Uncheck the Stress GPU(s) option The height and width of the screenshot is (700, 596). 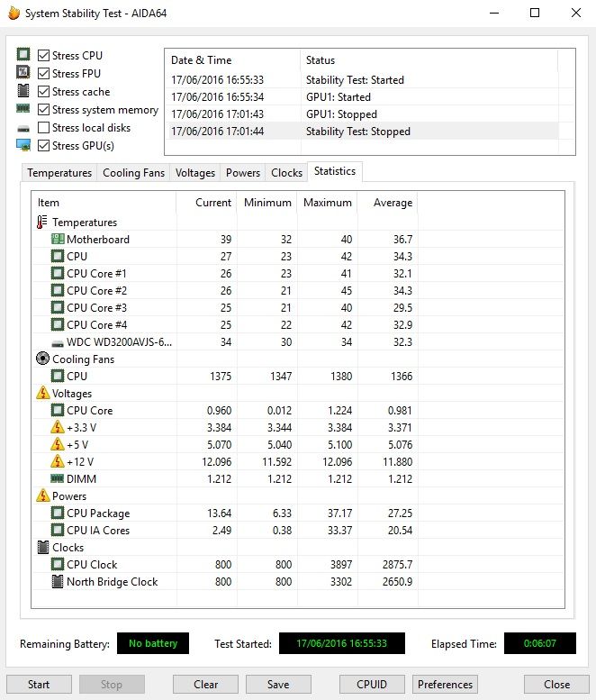tap(43, 146)
